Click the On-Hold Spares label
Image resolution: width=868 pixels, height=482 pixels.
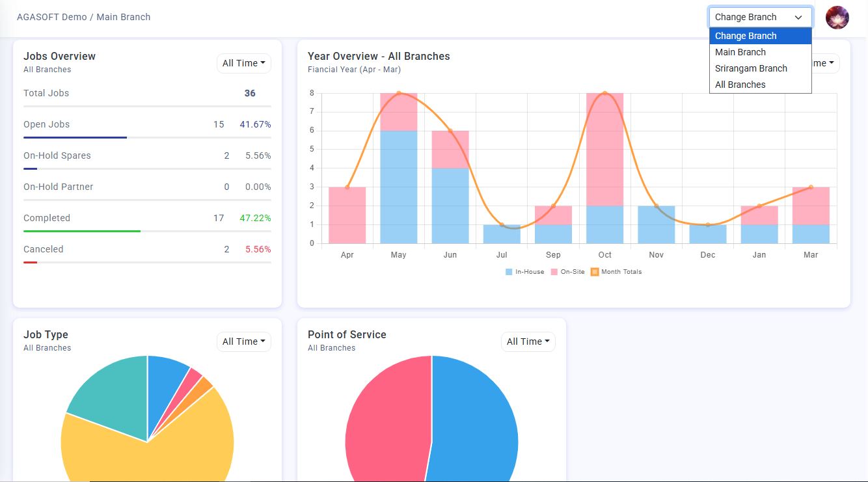[x=57, y=155]
